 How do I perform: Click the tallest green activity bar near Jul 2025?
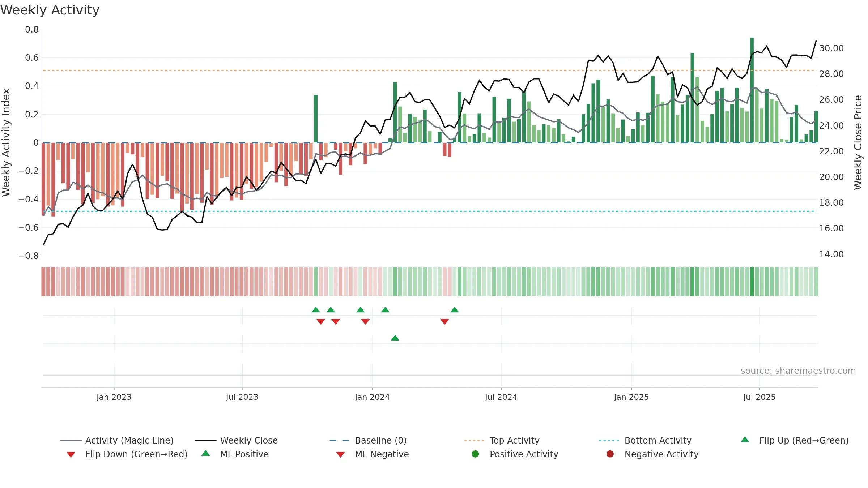coord(752,90)
